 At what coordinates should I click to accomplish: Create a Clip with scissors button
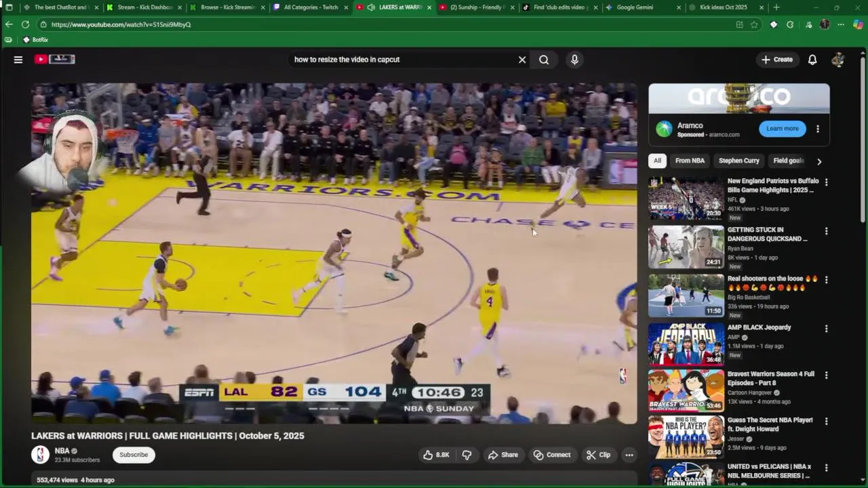(599, 455)
